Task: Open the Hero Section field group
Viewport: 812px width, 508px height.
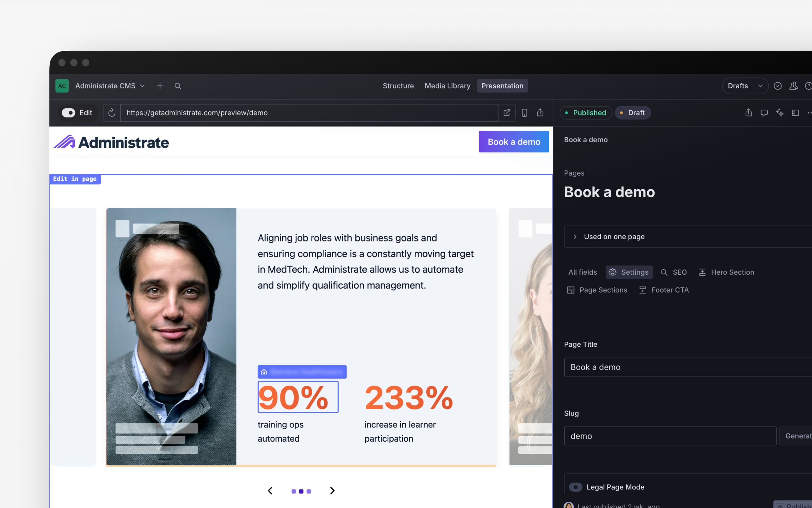Action: (x=726, y=272)
